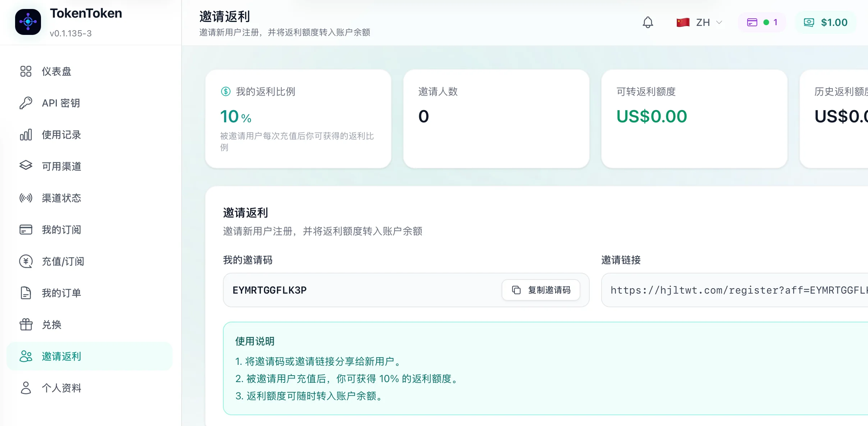Go to 我的订单 in the sidebar
868x426 pixels.
(90, 293)
